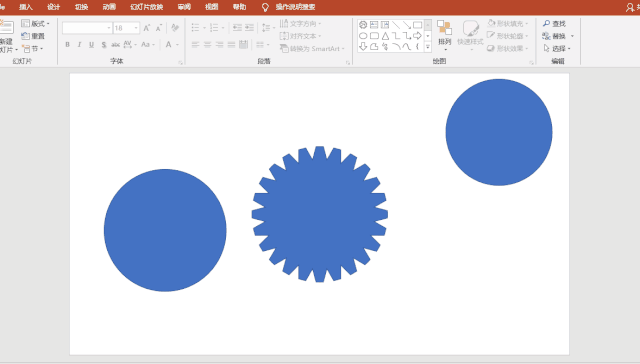
Task: Toggle justify text alignment
Action: (x=231, y=44)
